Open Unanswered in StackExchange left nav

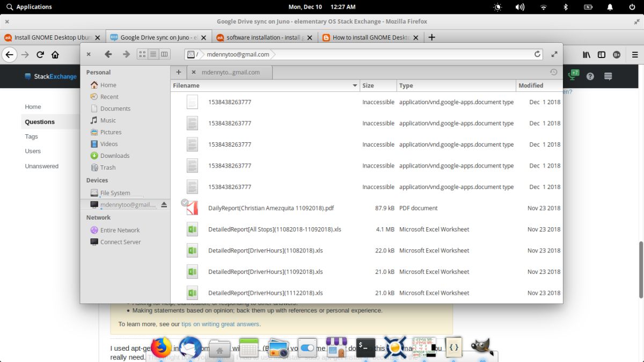[x=41, y=166]
